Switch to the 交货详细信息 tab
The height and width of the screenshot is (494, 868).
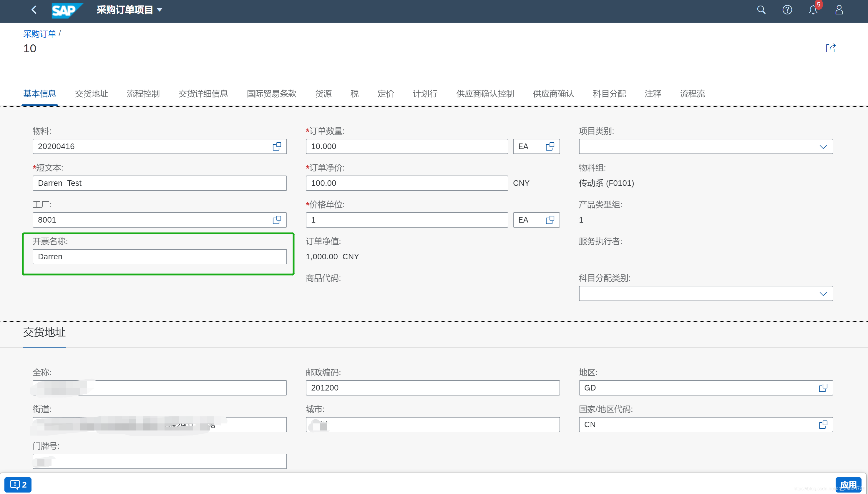point(203,94)
